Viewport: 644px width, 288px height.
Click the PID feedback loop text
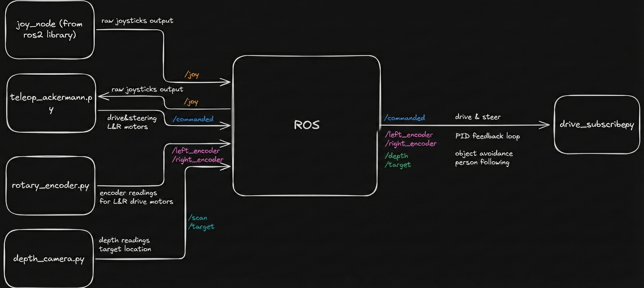[x=487, y=136]
